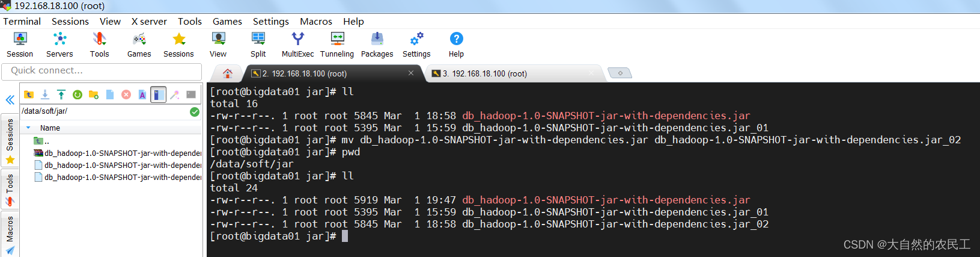Click the Help question-mark toolbar icon
980x257 pixels.
(x=456, y=45)
